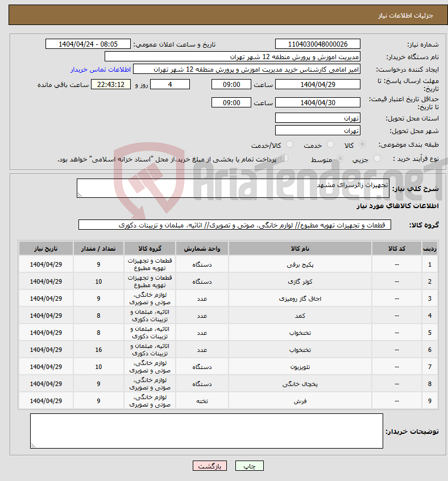Click the یخچال خانگی item cell

pos(300,384)
